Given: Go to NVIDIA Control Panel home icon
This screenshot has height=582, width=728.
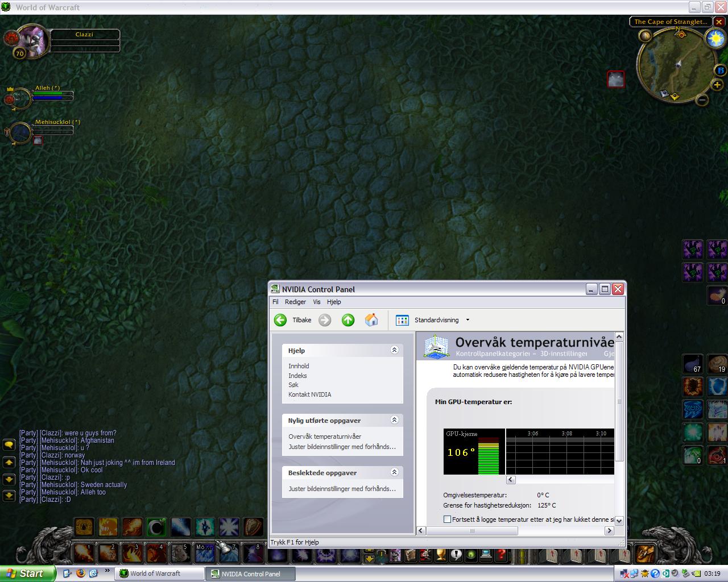Looking at the screenshot, I should coord(371,320).
